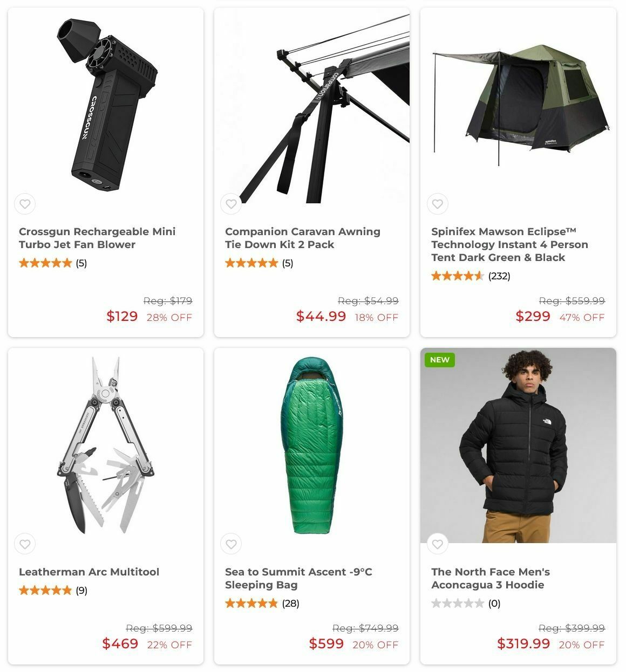Open Leatherman Arc Multitool product title
626x672 pixels.
tap(89, 572)
